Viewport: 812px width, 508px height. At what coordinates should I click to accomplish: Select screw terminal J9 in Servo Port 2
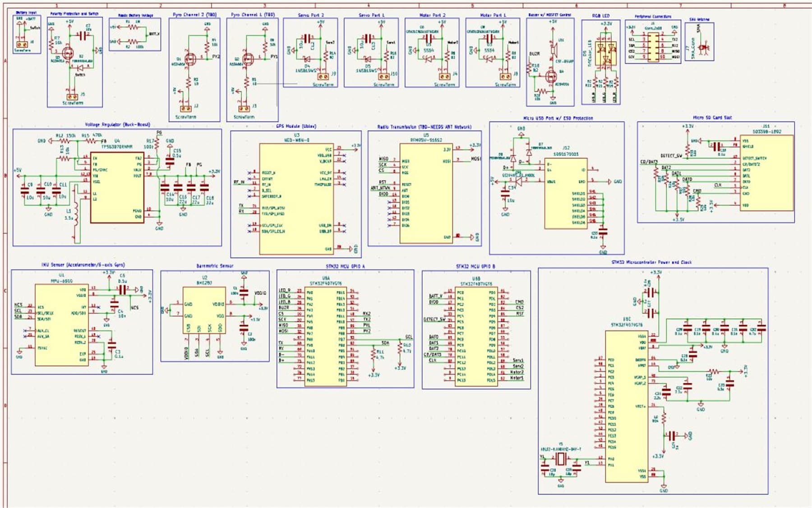coord(323,77)
